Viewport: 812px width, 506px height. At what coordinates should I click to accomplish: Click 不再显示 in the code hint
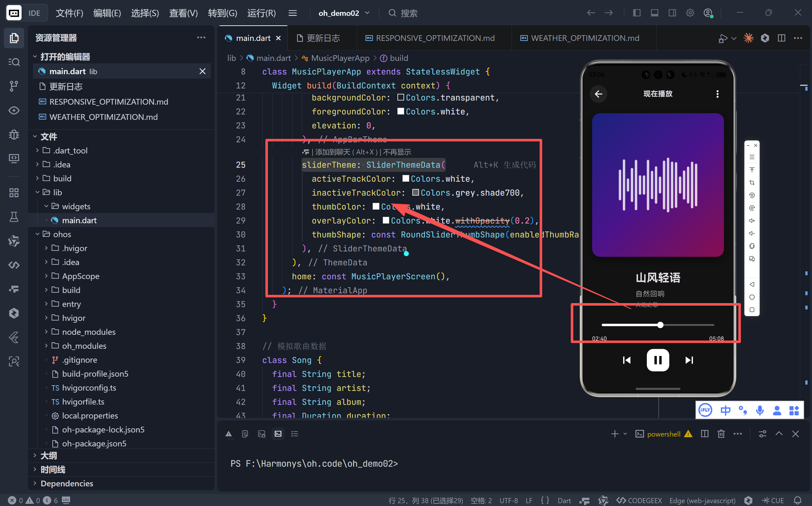tap(396, 152)
